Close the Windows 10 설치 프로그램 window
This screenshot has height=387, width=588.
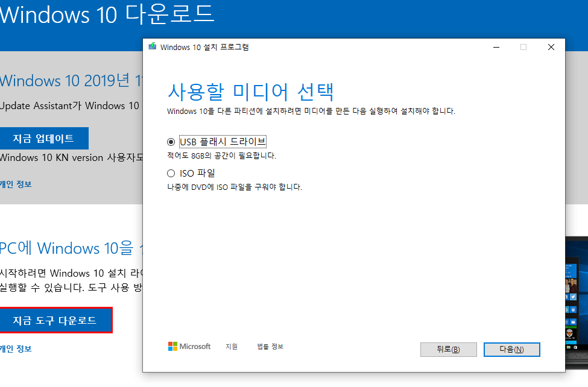click(x=551, y=47)
